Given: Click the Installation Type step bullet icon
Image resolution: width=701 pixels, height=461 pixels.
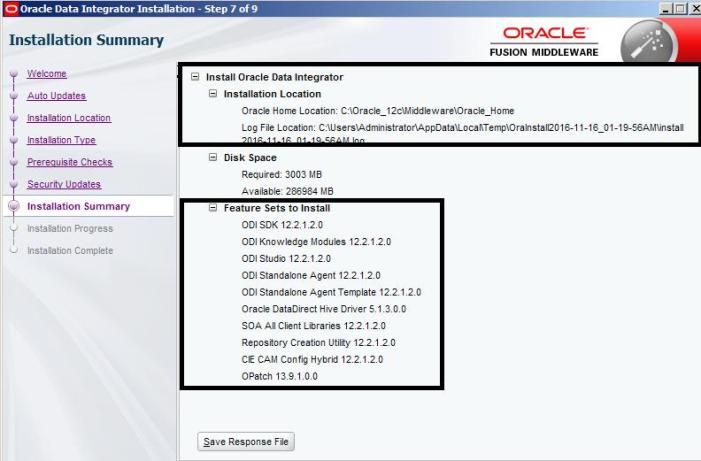Looking at the screenshot, I should click(14, 140).
